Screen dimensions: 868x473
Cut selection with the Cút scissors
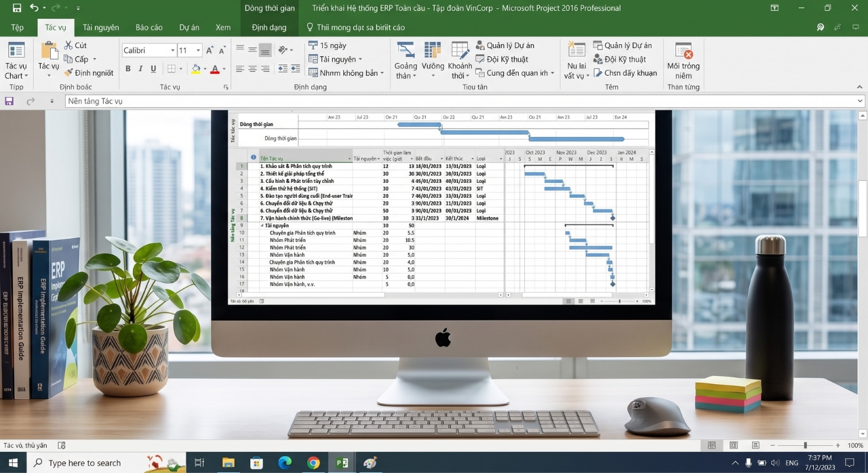click(76, 45)
